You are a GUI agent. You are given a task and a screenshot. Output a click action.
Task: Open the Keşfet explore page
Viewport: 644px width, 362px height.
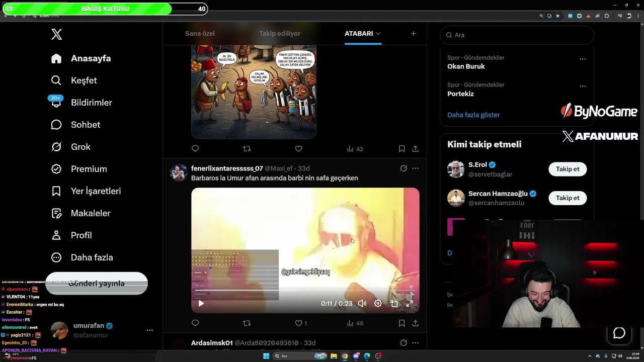point(74,80)
